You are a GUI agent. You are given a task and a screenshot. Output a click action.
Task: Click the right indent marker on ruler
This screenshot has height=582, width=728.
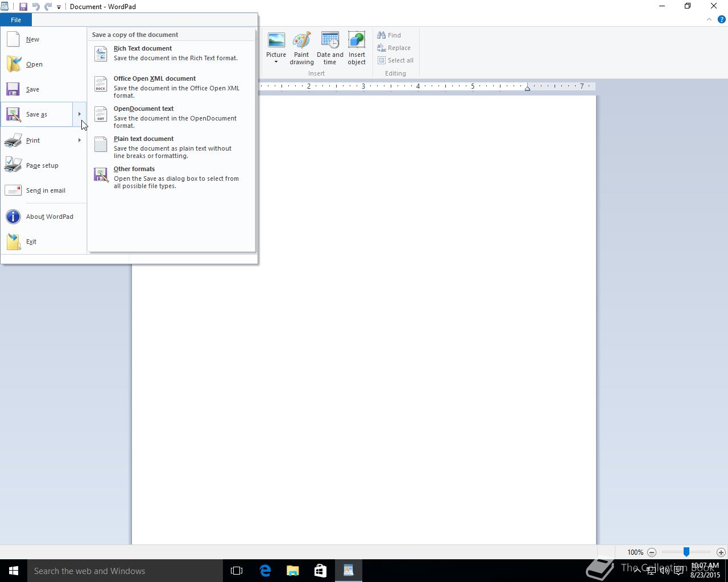(x=527, y=88)
